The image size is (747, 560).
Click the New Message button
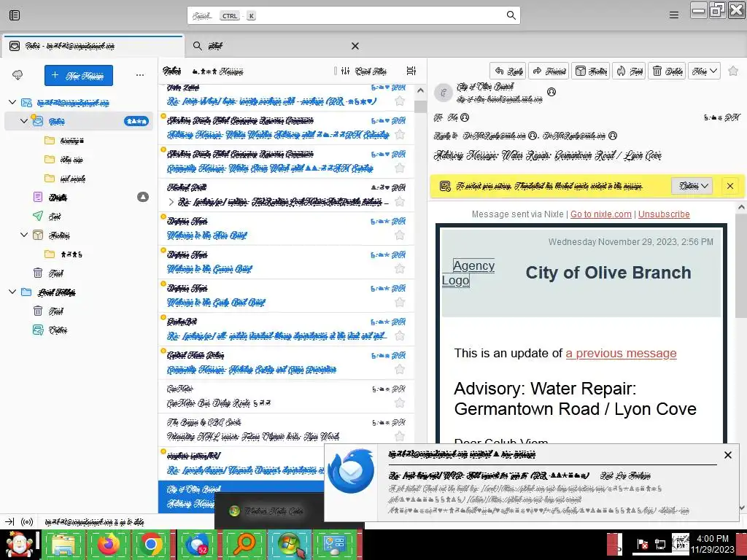[x=79, y=75]
